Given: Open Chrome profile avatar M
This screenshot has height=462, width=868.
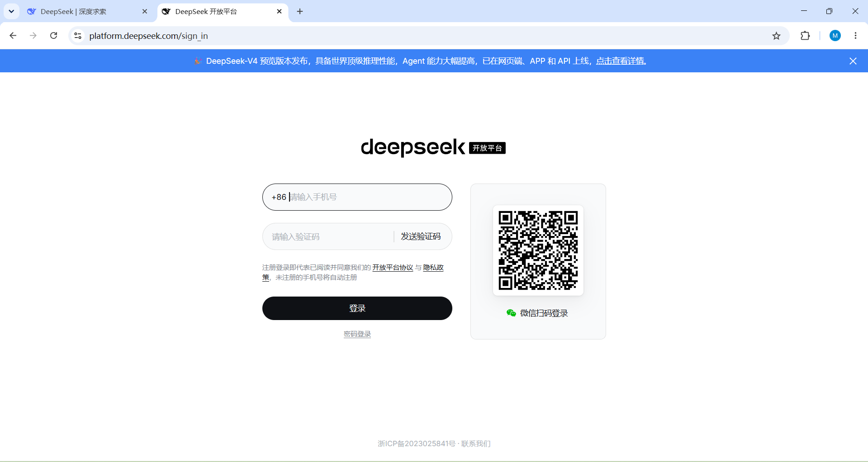Looking at the screenshot, I should coord(835,36).
